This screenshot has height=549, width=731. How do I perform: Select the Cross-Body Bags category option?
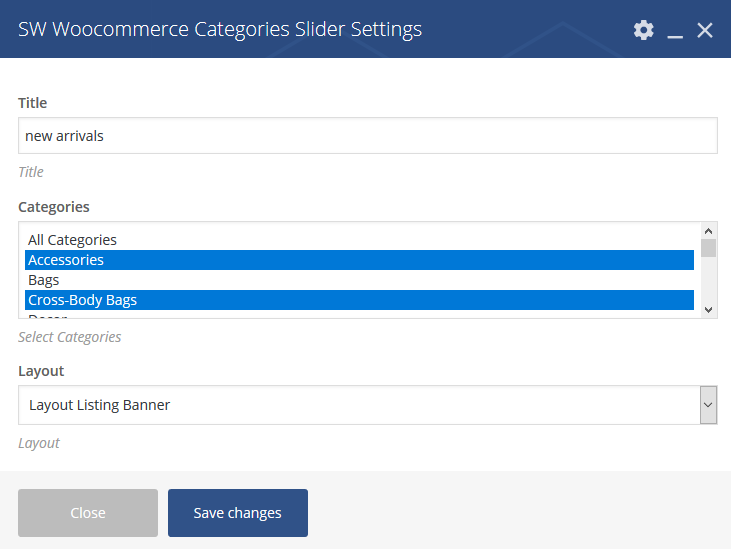[x=359, y=300]
